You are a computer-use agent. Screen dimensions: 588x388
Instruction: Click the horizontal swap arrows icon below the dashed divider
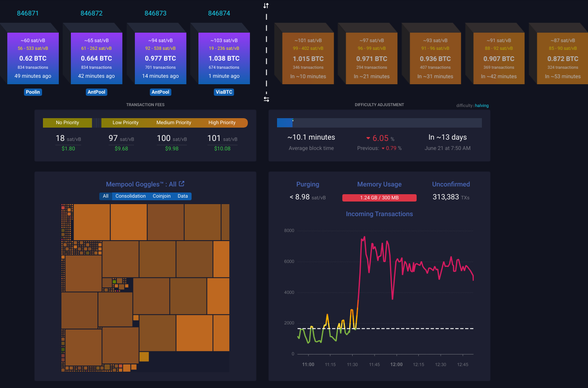coord(266,99)
